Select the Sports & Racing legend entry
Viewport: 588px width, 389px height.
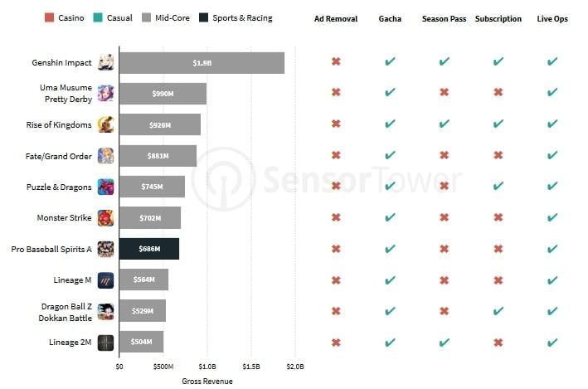coord(236,18)
